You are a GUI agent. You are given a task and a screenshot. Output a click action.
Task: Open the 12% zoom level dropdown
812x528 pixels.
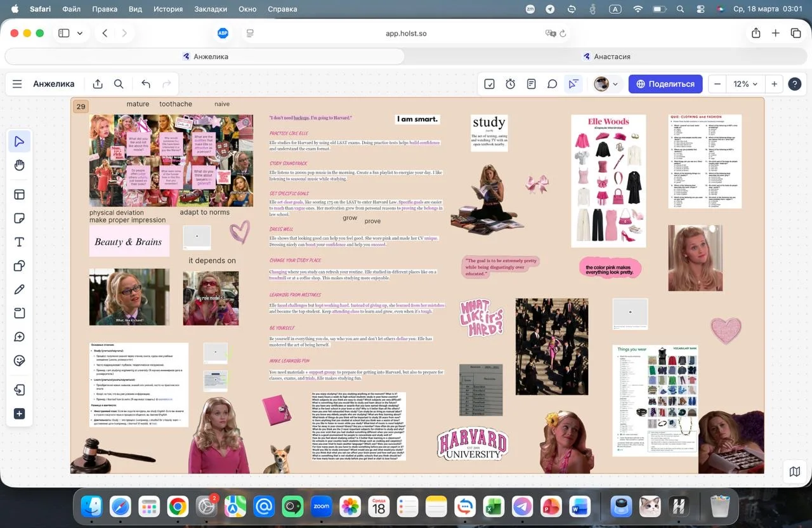[745, 84]
